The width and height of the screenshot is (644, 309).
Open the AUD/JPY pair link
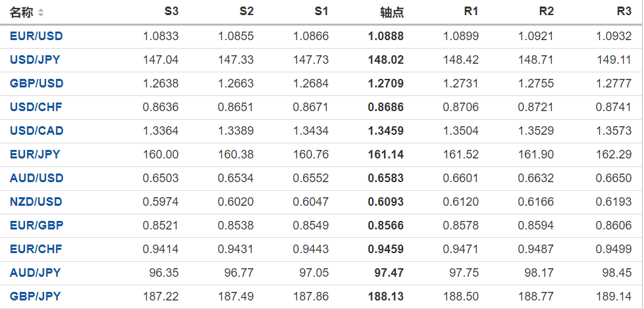pos(35,273)
